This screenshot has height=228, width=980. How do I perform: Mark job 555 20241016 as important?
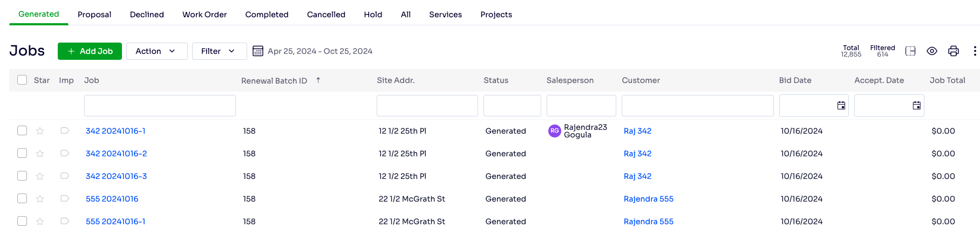(x=65, y=198)
